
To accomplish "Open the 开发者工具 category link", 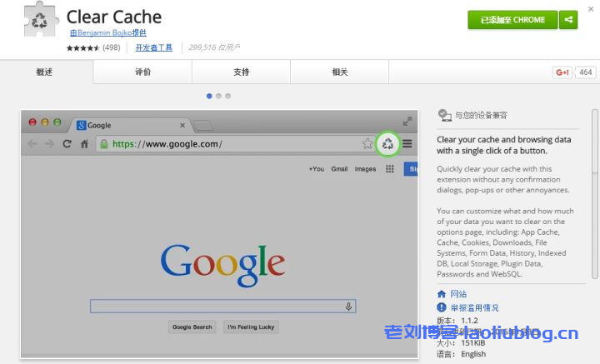I will [154, 47].
